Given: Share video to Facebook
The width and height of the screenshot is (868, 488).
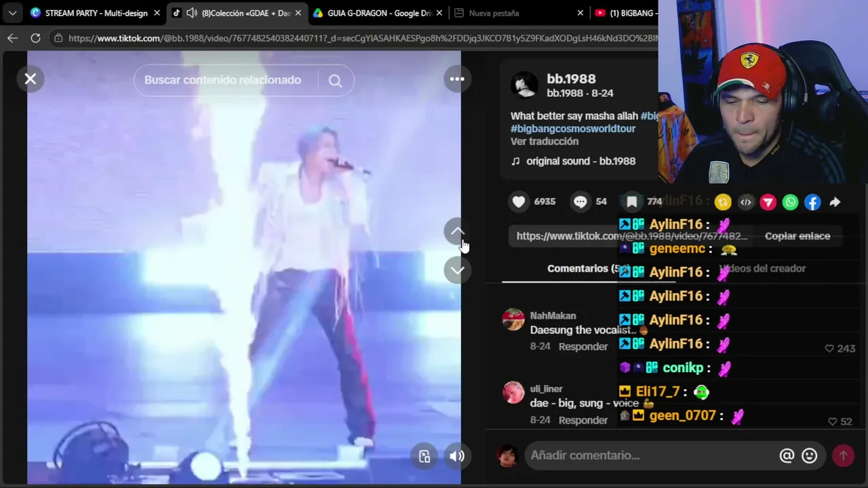Looking at the screenshot, I should click(x=812, y=202).
